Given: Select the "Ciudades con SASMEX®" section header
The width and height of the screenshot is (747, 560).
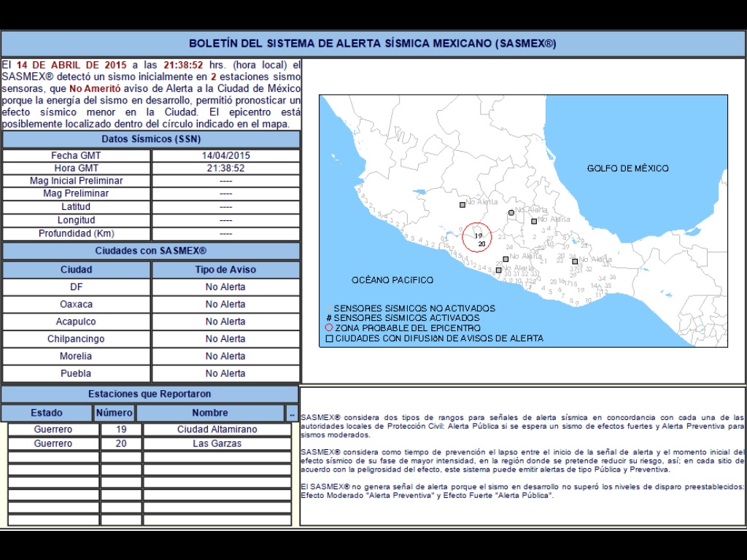Looking at the screenshot, I should click(x=151, y=251).
